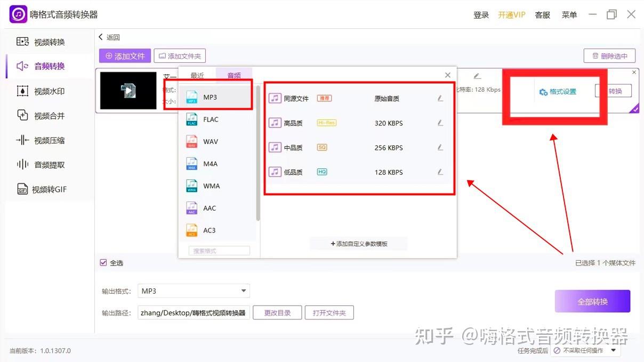
Task: Click the 输出路径 path field
Action: (194, 313)
